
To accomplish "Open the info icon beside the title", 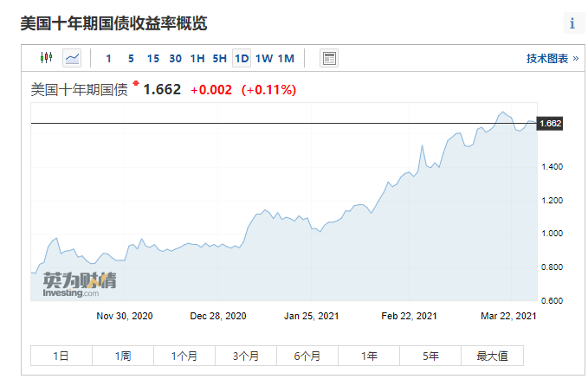I will [572, 23].
